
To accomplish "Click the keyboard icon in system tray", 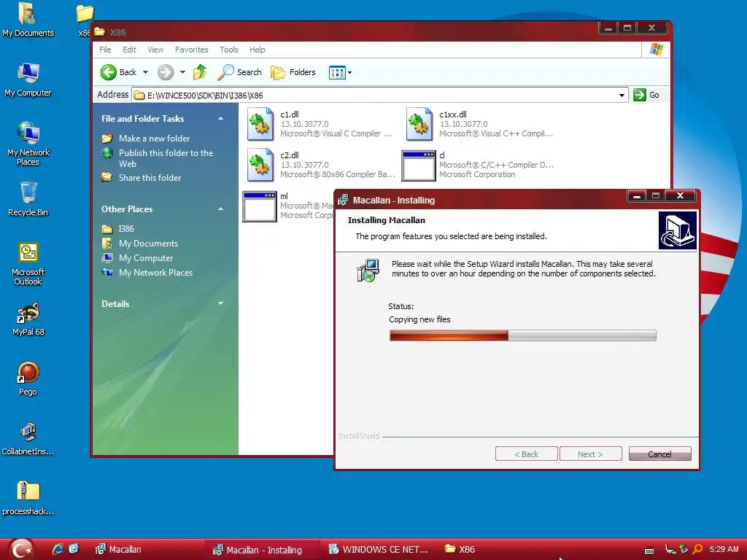I will point(649,550).
